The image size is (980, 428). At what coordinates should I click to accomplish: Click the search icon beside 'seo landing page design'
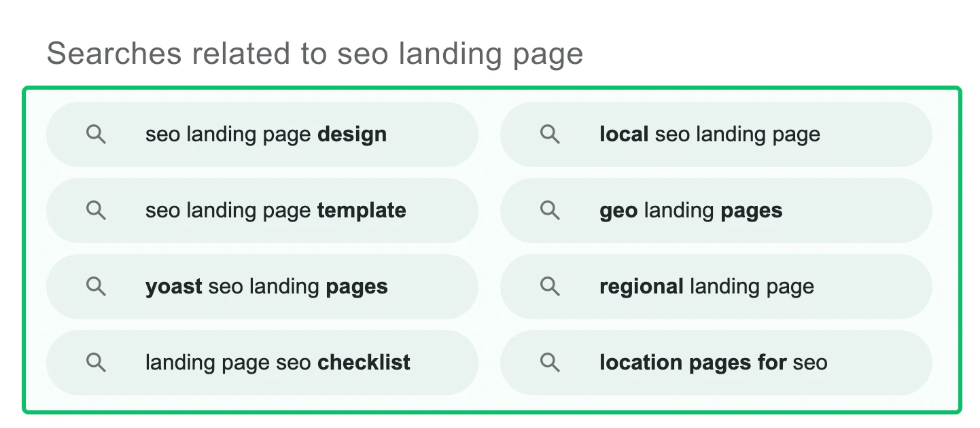pyautogui.click(x=97, y=135)
